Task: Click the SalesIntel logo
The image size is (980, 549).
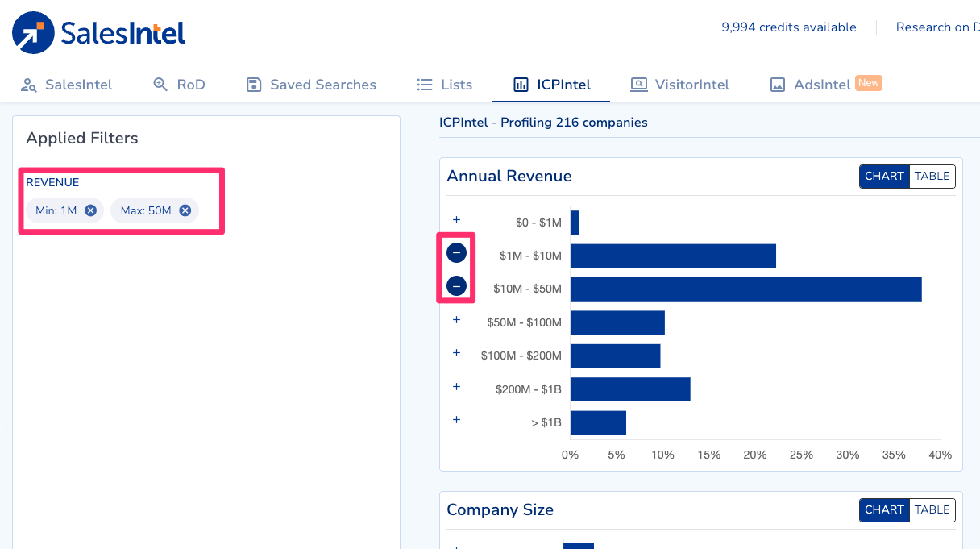Action: (x=99, y=33)
